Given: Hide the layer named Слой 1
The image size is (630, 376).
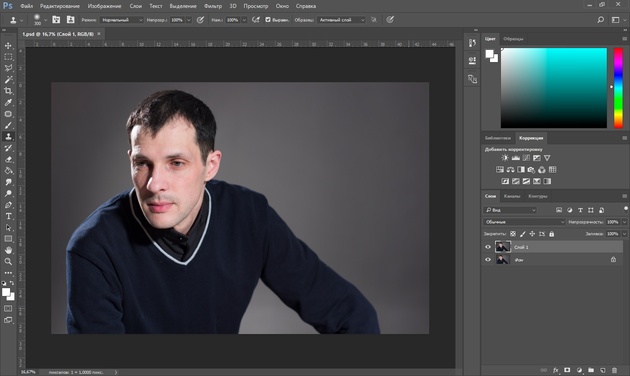Looking at the screenshot, I should point(488,247).
